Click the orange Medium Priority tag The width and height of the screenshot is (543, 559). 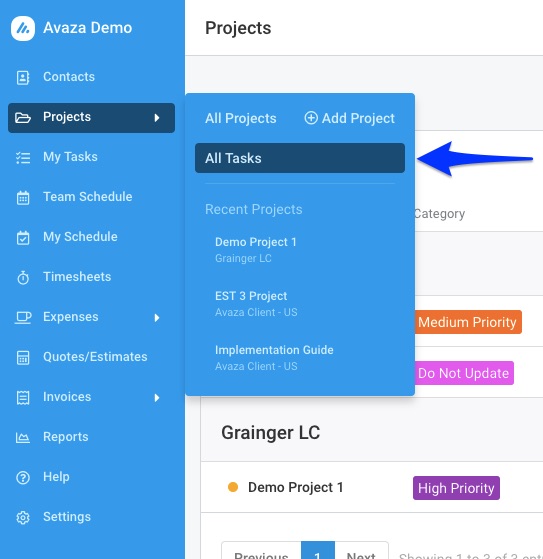(x=467, y=322)
